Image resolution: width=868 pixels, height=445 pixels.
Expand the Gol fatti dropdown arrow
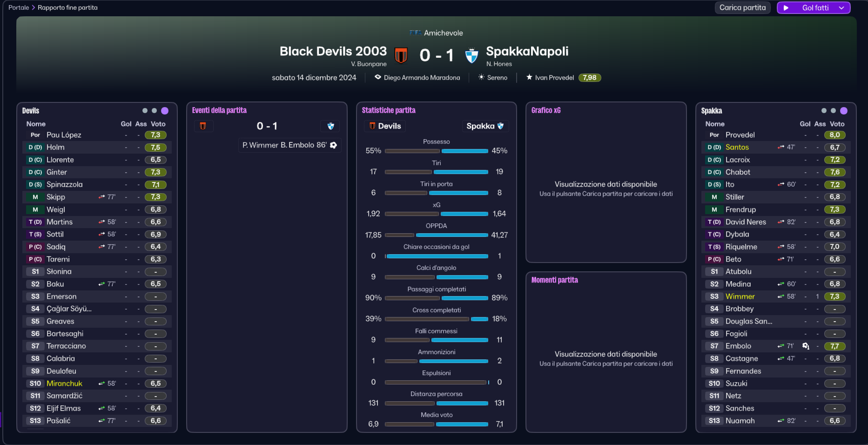pos(841,8)
